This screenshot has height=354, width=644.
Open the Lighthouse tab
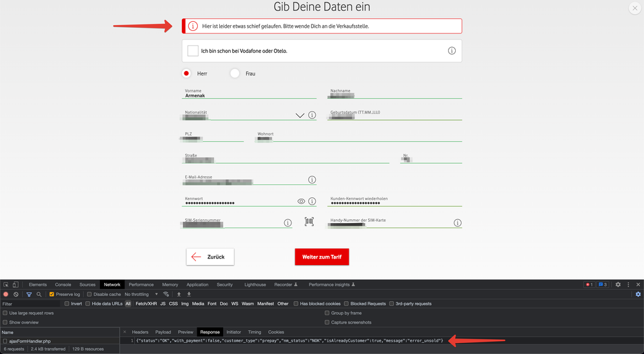255,284
